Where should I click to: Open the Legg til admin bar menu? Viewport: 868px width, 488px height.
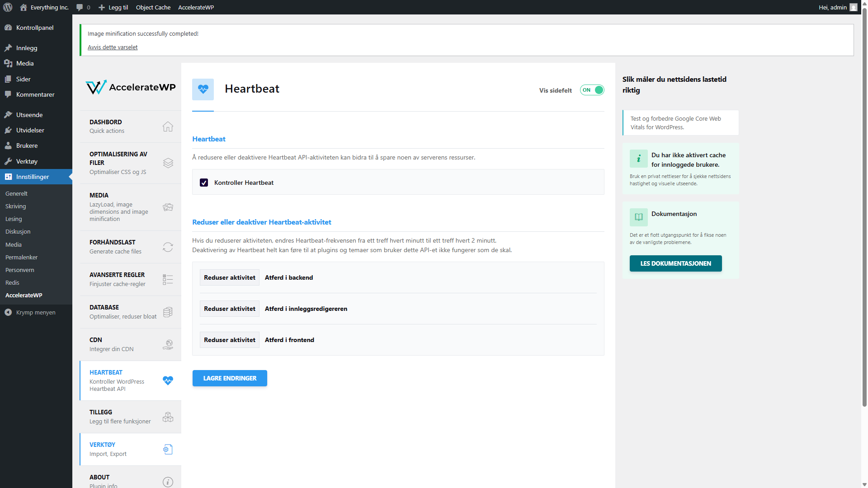coord(113,7)
